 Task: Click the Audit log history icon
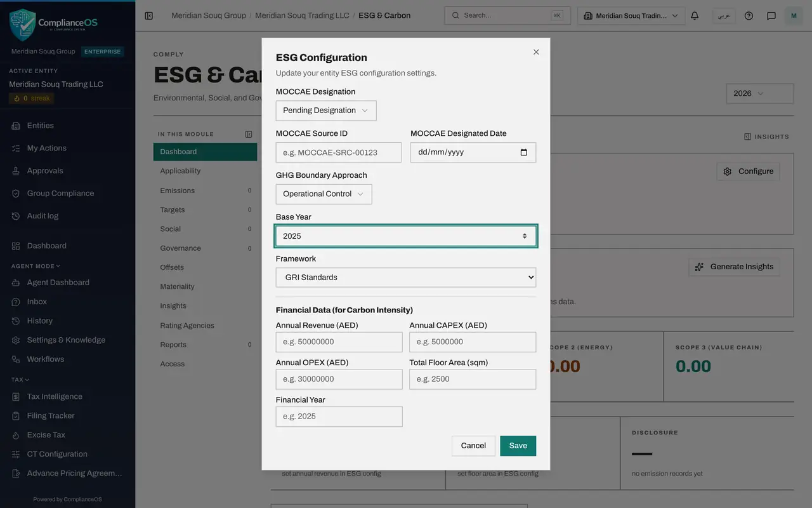click(x=16, y=216)
